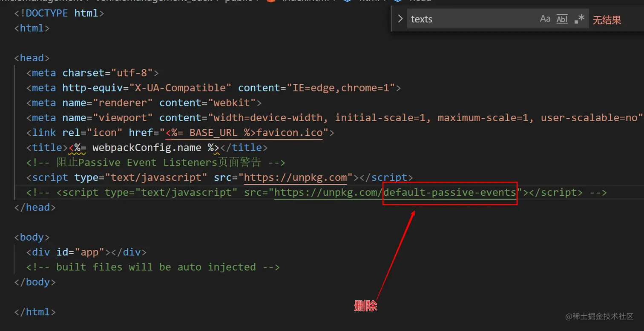Click the meta charset="utf-8" line

pos(92,73)
